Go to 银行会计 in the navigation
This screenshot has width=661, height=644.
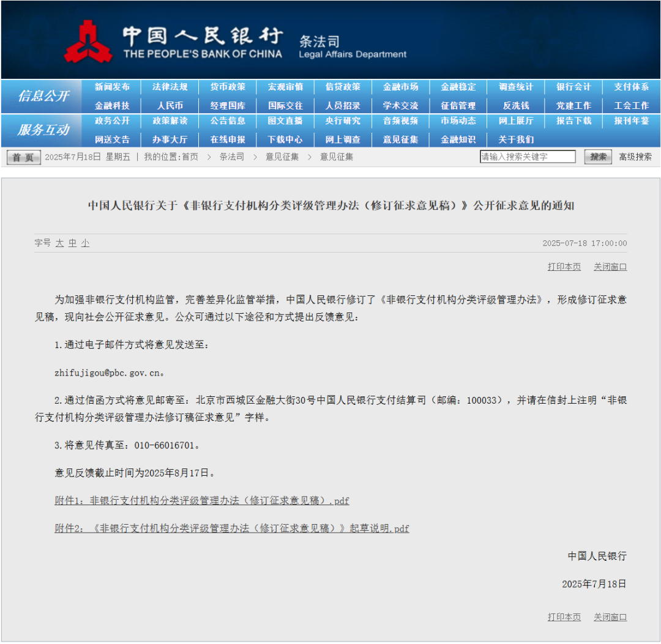[573, 87]
